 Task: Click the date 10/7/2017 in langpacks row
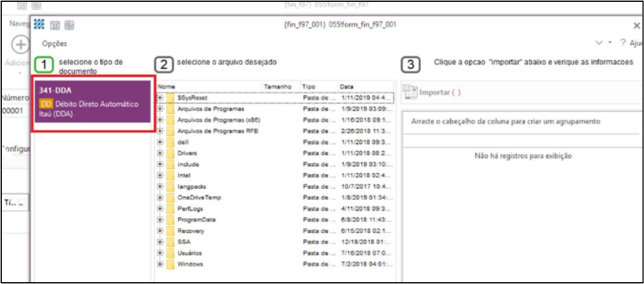365,187
